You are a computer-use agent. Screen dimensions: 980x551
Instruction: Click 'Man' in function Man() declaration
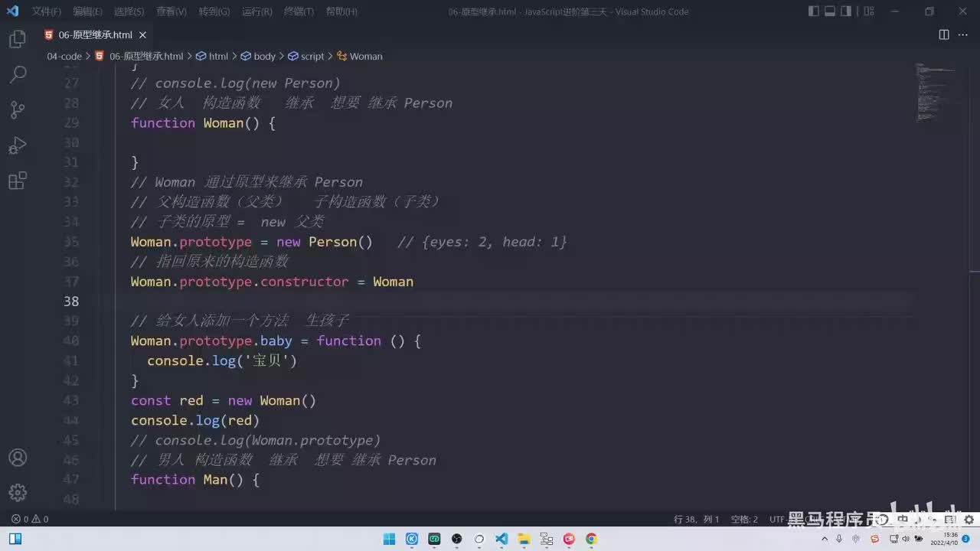215,479
